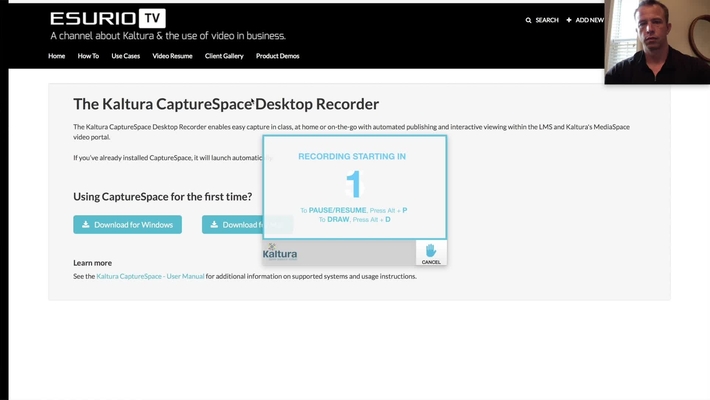Open the Home menu item
The width and height of the screenshot is (710, 400).
57,56
